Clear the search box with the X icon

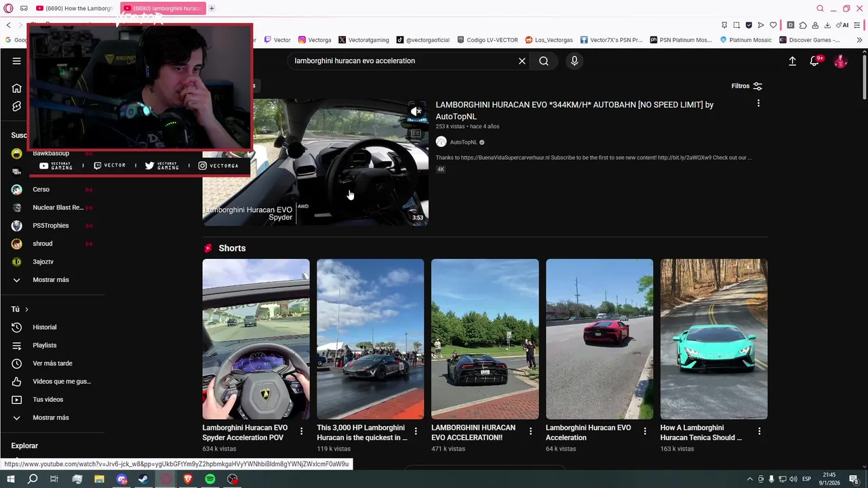pos(522,61)
